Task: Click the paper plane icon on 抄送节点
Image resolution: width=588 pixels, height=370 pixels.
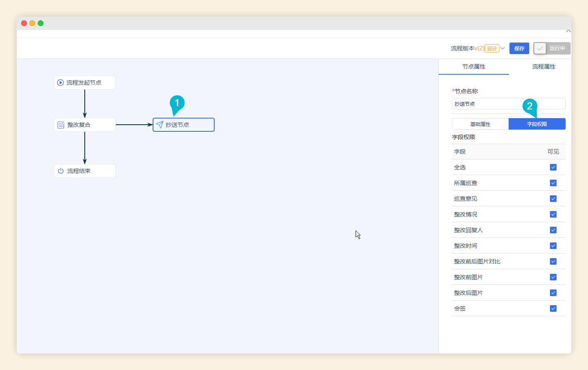Action: [x=160, y=125]
